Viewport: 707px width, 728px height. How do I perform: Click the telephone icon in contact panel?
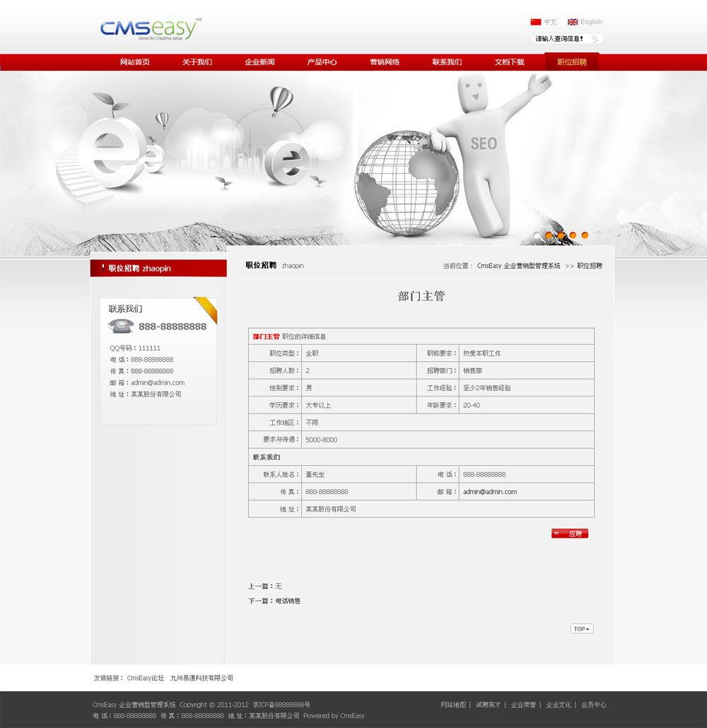(121, 326)
